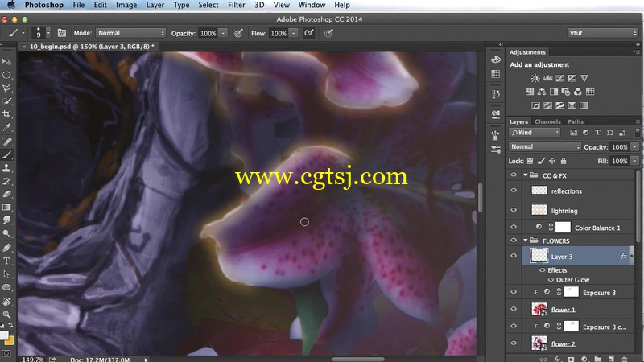The image size is (644, 362).
Task: Select the Dodge tool
Action: [x=6, y=233]
